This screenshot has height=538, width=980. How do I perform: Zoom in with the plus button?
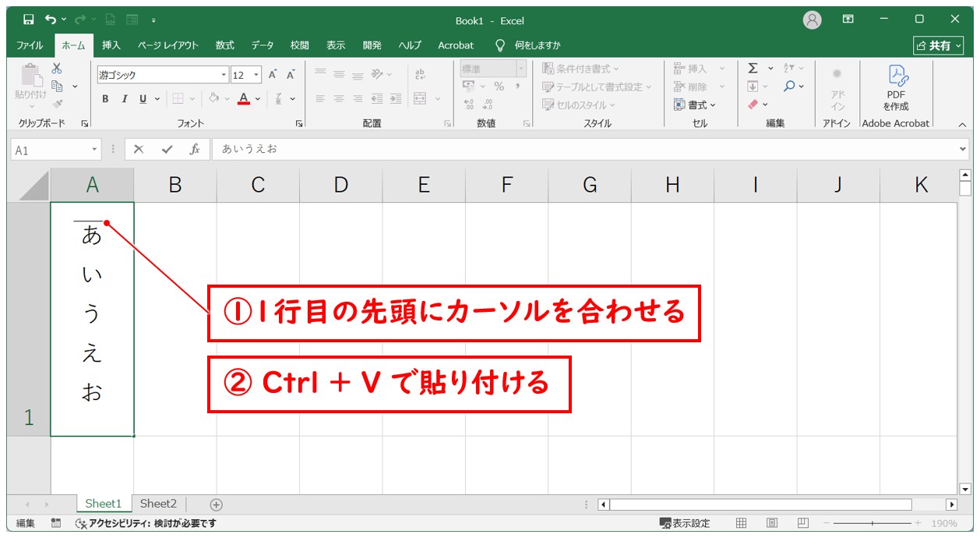coord(917,523)
